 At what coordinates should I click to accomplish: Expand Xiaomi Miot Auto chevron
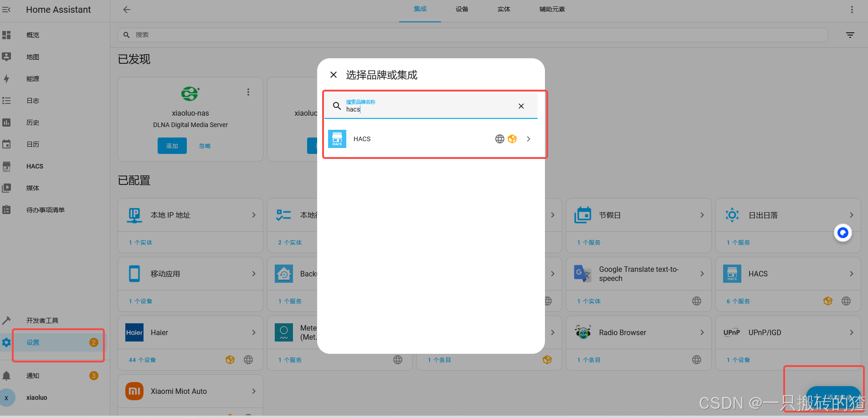pyautogui.click(x=254, y=391)
